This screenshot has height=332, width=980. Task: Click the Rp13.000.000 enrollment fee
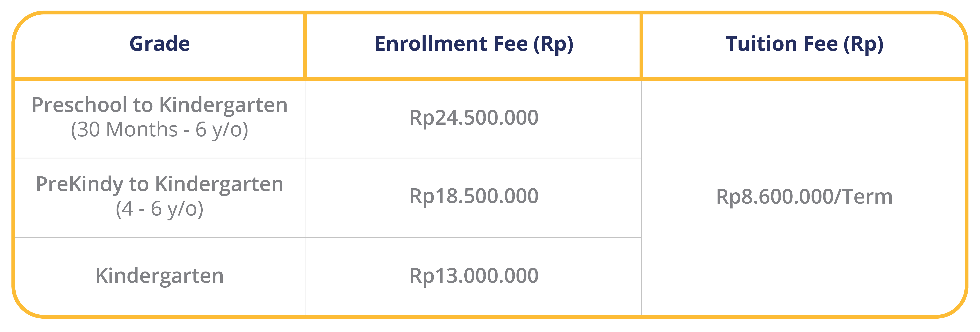click(x=474, y=276)
